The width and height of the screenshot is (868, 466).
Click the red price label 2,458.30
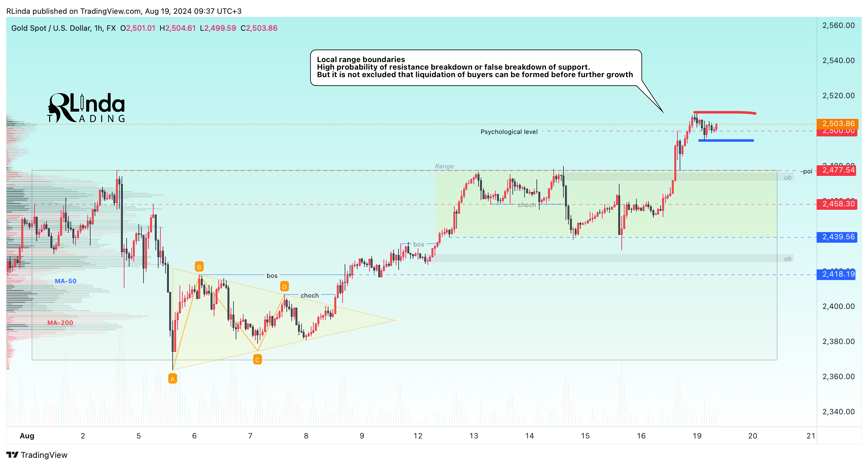coord(837,204)
